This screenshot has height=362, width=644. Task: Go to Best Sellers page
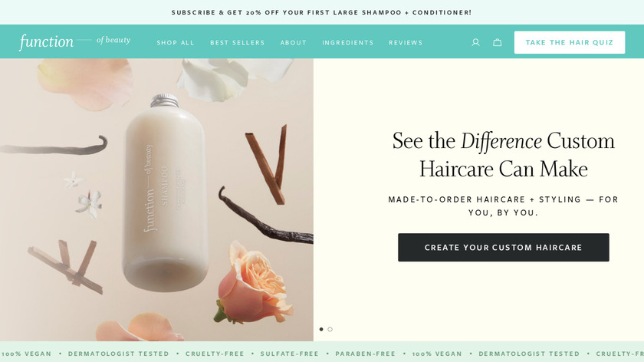[238, 43]
